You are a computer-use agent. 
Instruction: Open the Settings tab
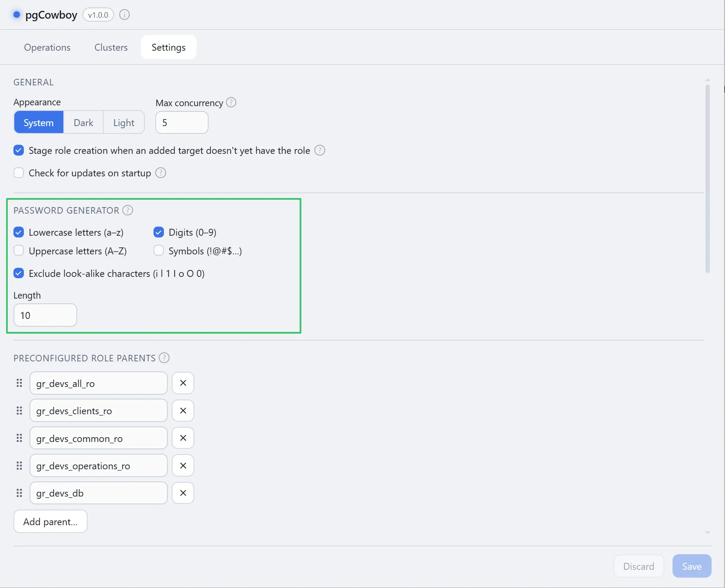169,47
